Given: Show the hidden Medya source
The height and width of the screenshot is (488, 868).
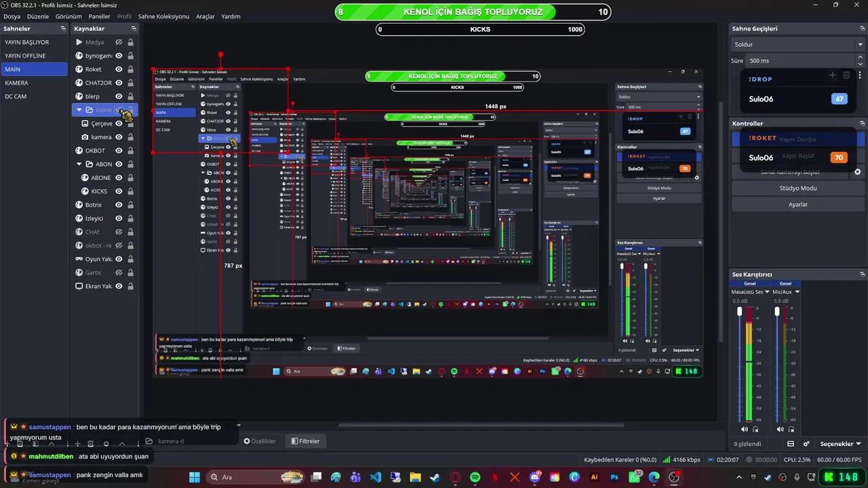Looking at the screenshot, I should click(x=119, y=42).
